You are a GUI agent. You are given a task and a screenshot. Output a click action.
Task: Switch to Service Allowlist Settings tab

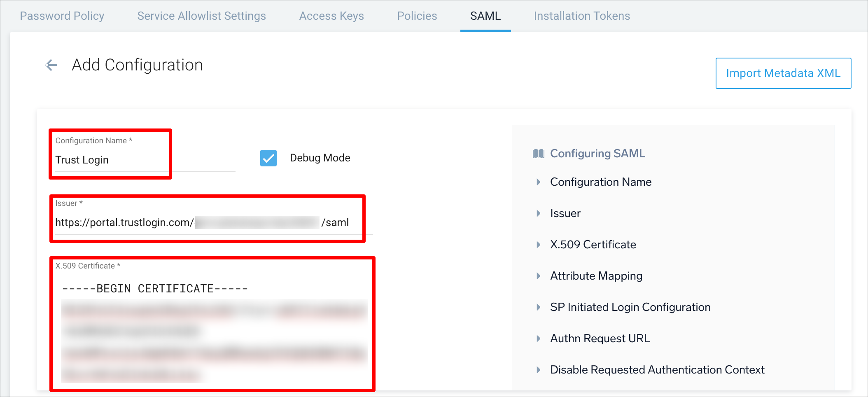[x=202, y=16]
